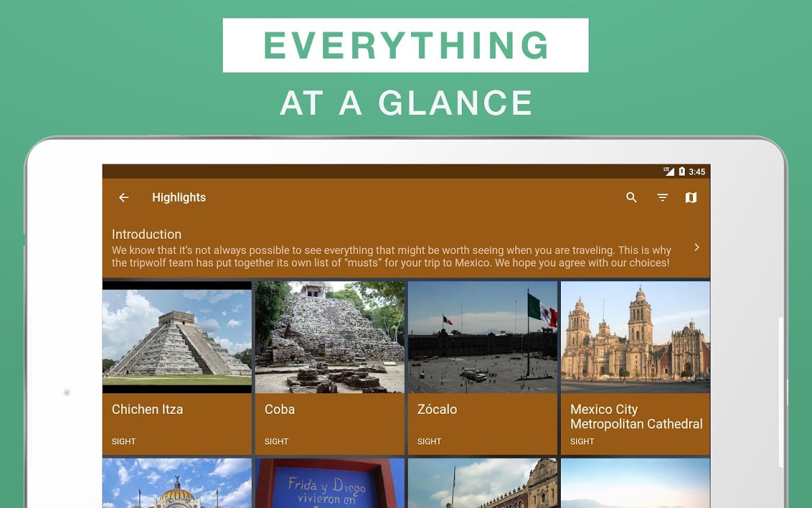
Task: Select Mexico City Metropolitan Cathedral title
Action: coord(636,417)
